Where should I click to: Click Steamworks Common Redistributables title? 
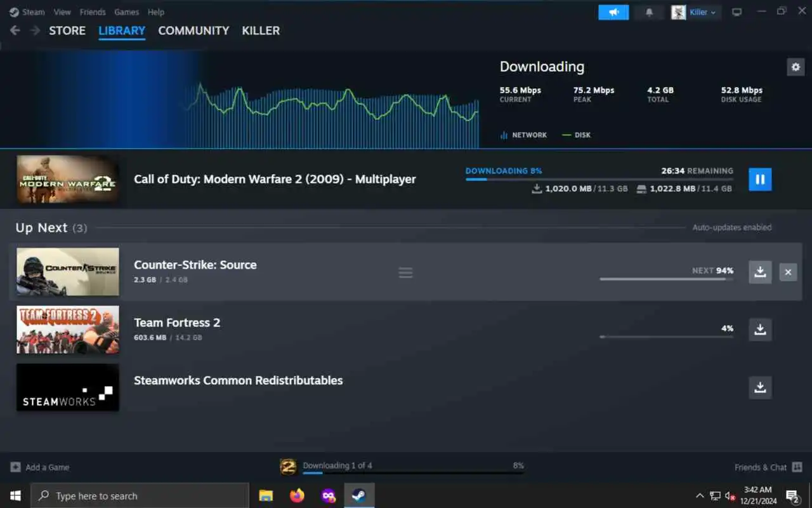click(239, 380)
